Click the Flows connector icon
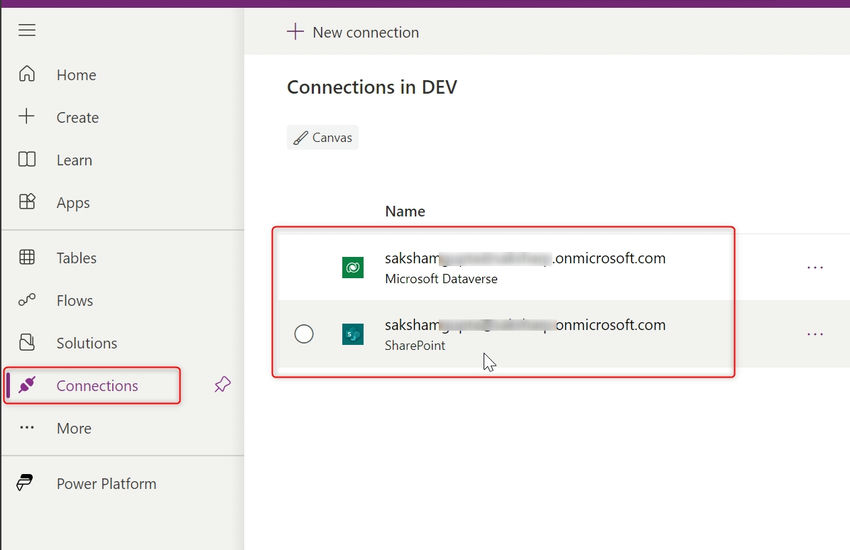This screenshot has width=850, height=550. coord(27,300)
